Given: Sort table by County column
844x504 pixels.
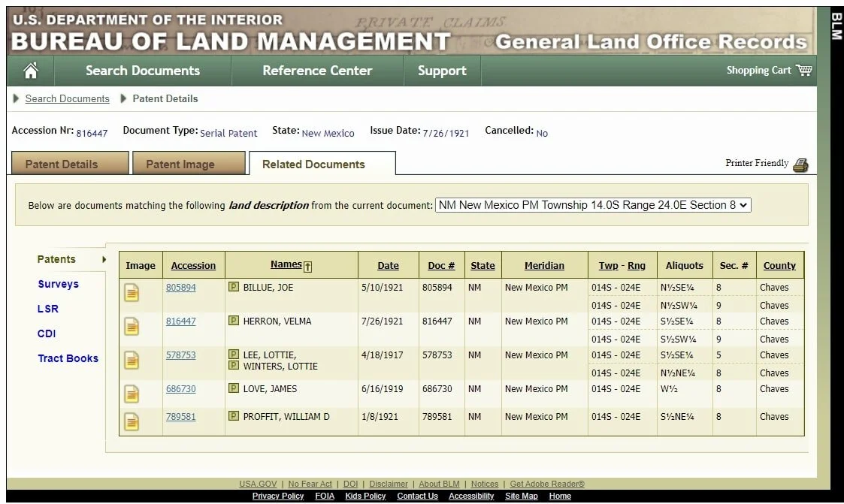Looking at the screenshot, I should [779, 266].
